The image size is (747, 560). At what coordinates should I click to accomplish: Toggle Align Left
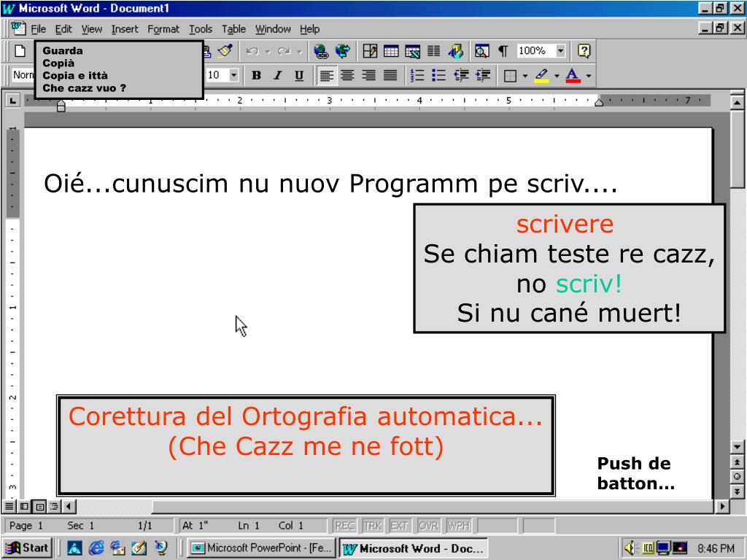(326, 75)
